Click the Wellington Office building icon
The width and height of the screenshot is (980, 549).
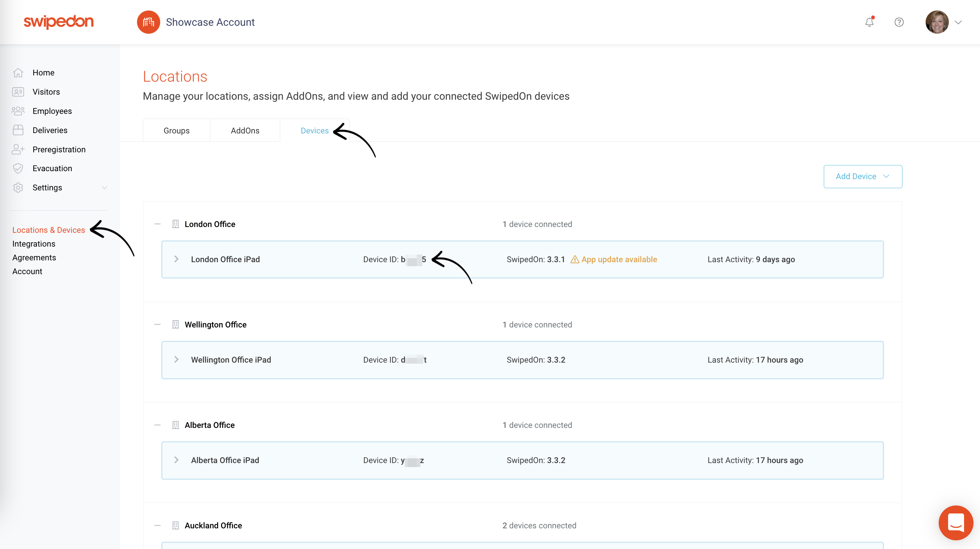(x=175, y=325)
